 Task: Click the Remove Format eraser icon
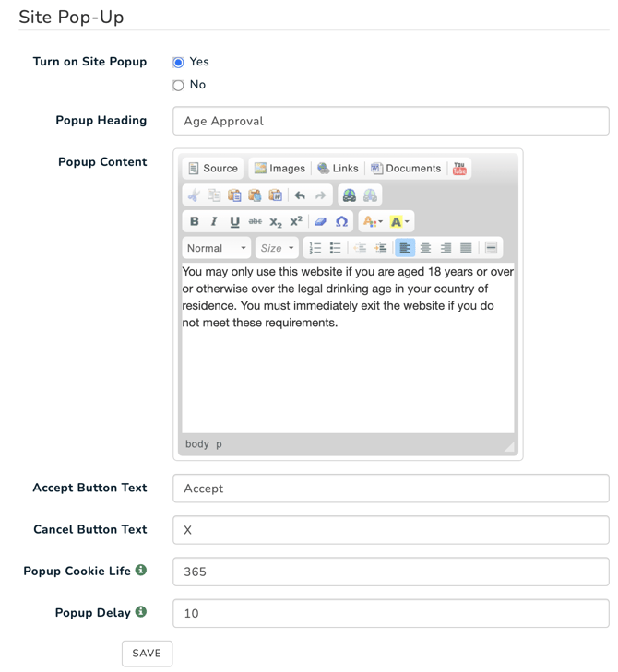coord(320,221)
